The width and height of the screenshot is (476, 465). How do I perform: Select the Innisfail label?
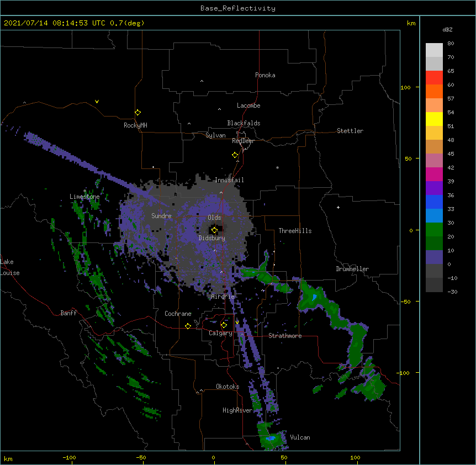pos(229,180)
